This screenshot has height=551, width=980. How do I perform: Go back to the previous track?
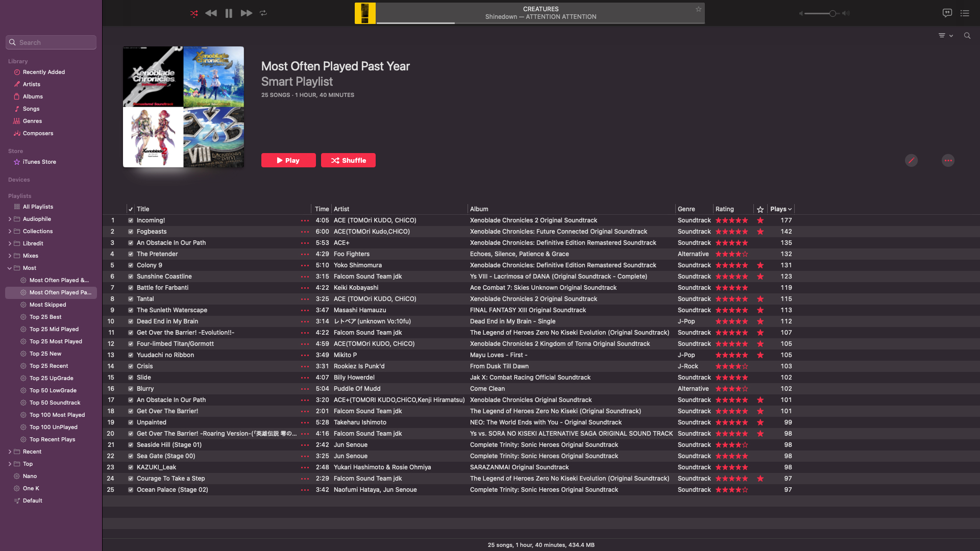click(x=211, y=13)
